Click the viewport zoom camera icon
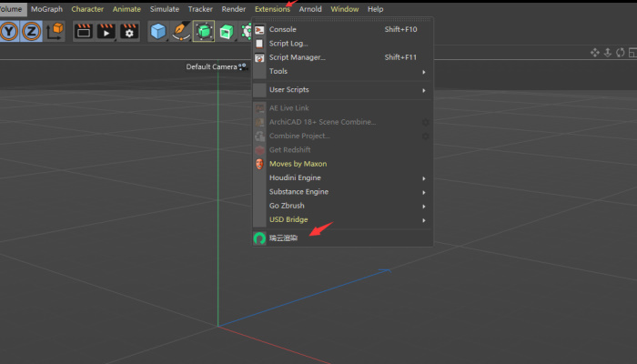Image resolution: width=637 pixels, height=364 pixels. pos(610,53)
